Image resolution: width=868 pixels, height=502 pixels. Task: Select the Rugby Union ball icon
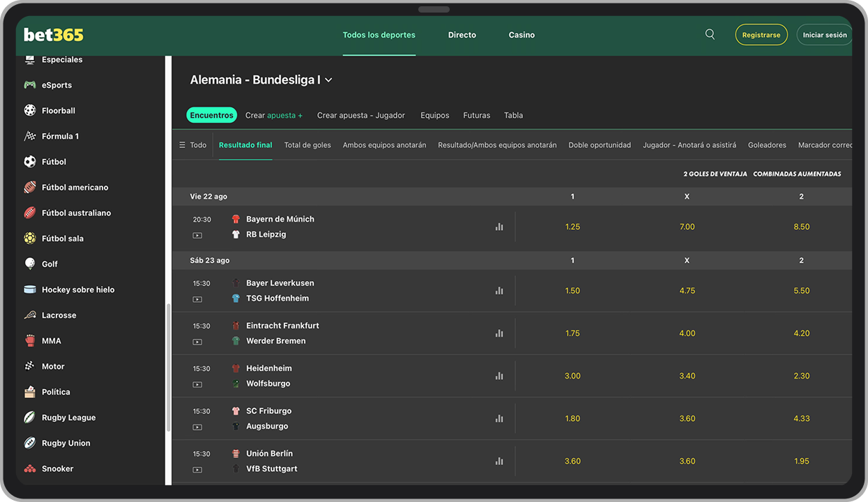(30, 443)
